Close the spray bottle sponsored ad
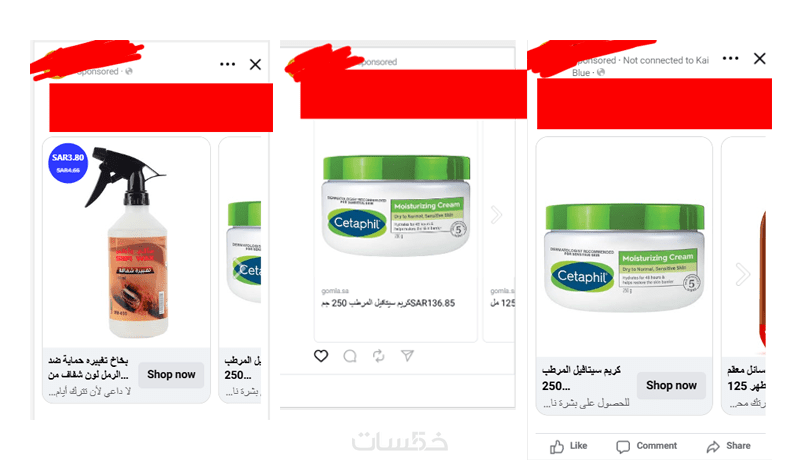Screen dimensions: 800x460 (x=255, y=64)
